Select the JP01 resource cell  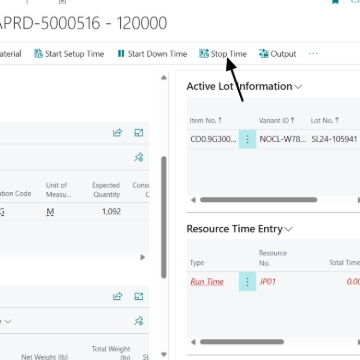point(268,282)
